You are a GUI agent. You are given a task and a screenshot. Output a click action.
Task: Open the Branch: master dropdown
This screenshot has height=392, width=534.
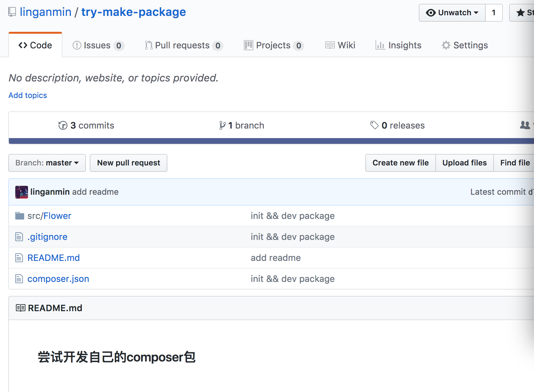pos(47,163)
